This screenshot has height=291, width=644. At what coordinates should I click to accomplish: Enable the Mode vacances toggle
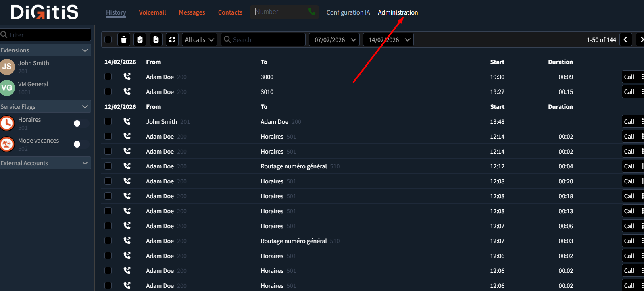81,144
